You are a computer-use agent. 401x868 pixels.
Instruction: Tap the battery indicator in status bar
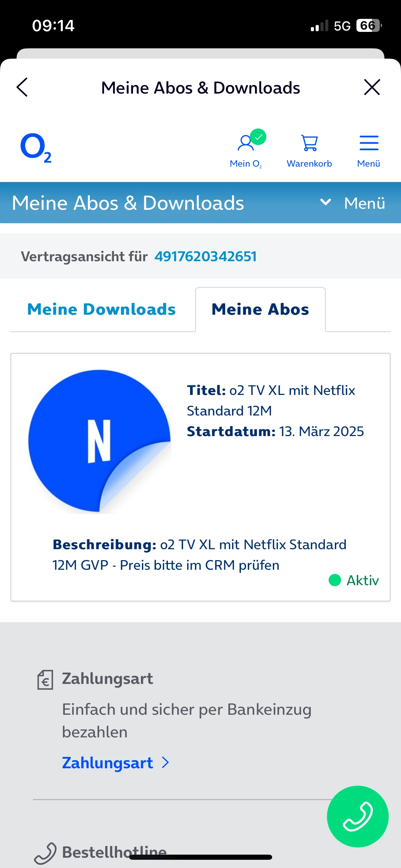coord(369,26)
